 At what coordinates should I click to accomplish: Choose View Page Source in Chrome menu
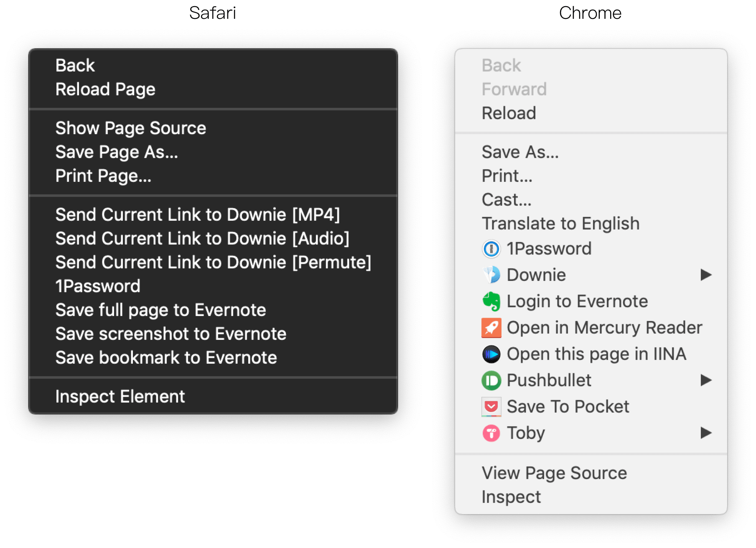tap(554, 473)
